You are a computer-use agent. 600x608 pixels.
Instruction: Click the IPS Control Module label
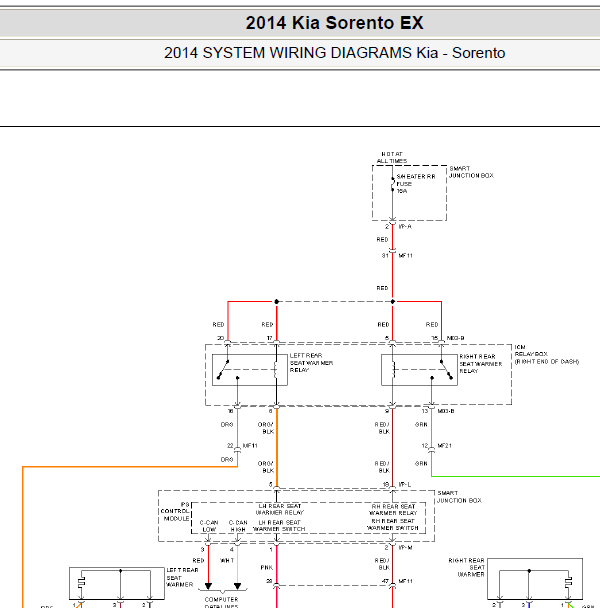(175, 511)
